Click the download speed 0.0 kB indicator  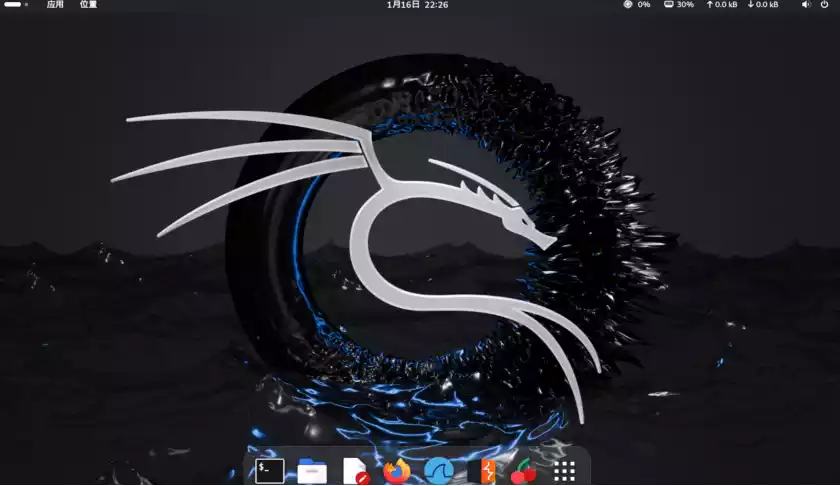pos(763,4)
